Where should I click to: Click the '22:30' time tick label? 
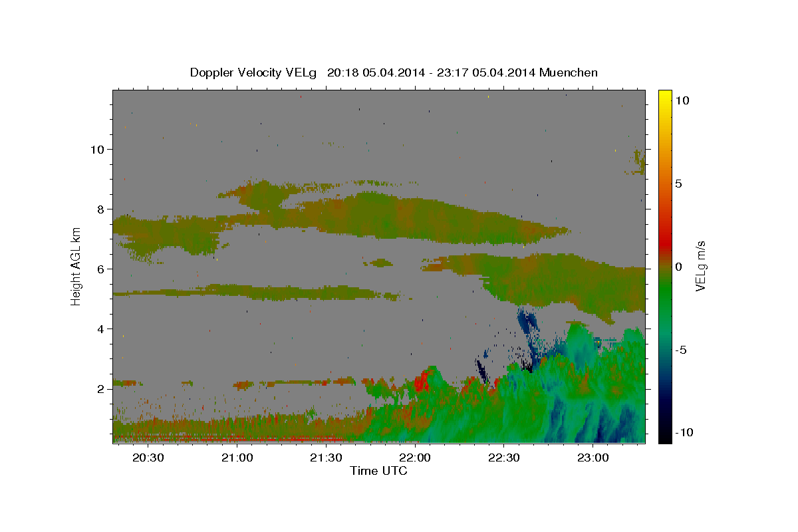tap(503, 458)
